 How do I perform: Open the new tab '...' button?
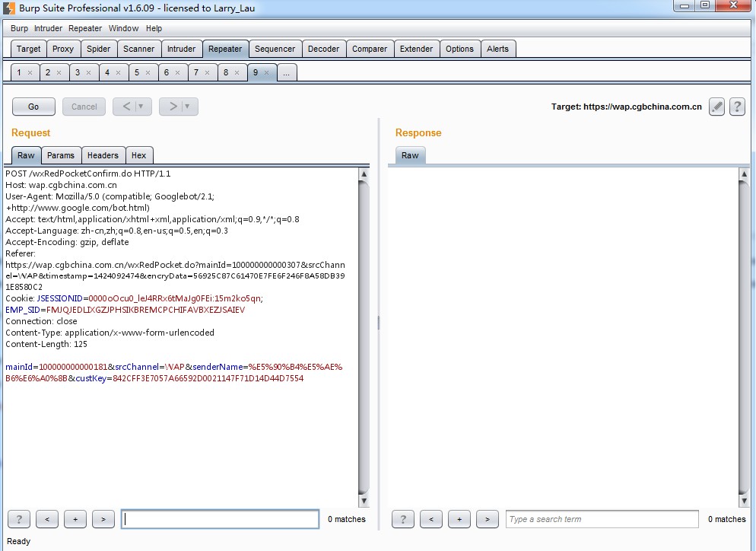(287, 73)
